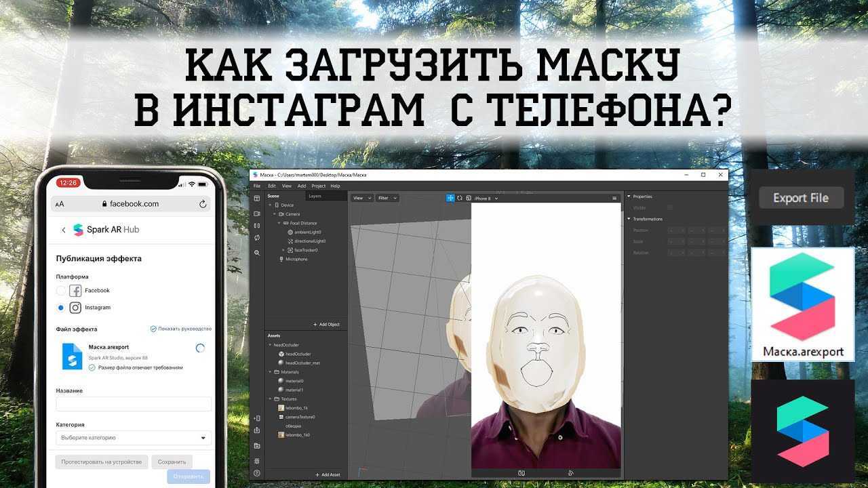Open the Add menu
The height and width of the screenshot is (488, 868).
point(302,186)
